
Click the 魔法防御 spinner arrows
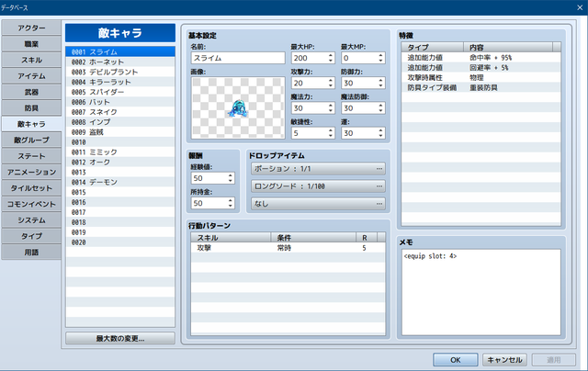click(380, 108)
